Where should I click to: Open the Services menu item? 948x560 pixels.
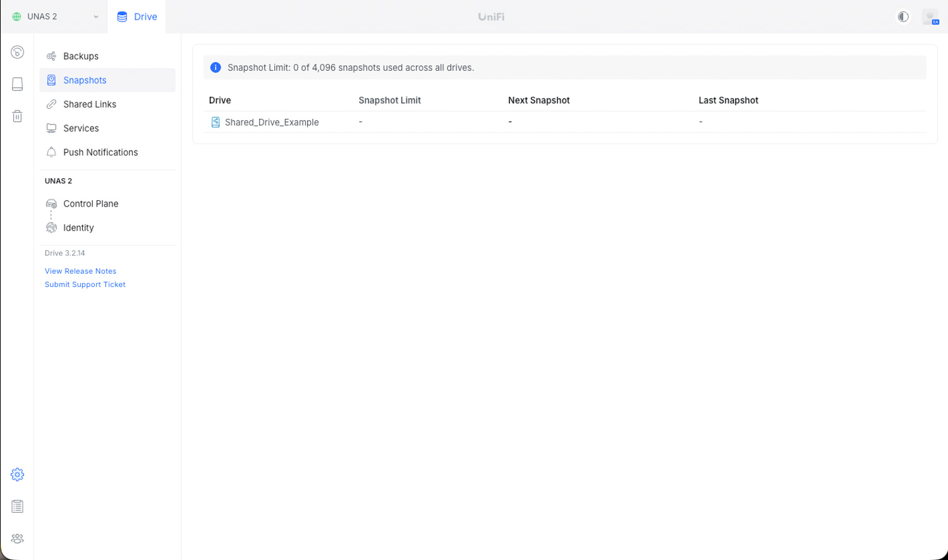pos(81,128)
